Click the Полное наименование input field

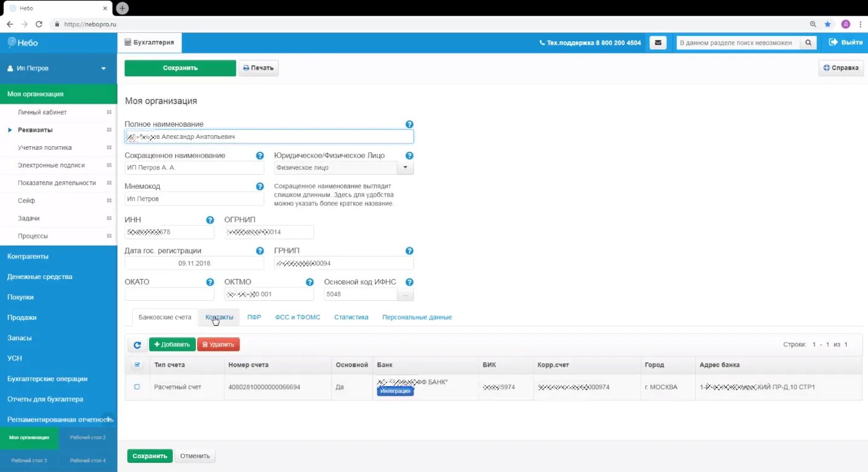point(269,137)
